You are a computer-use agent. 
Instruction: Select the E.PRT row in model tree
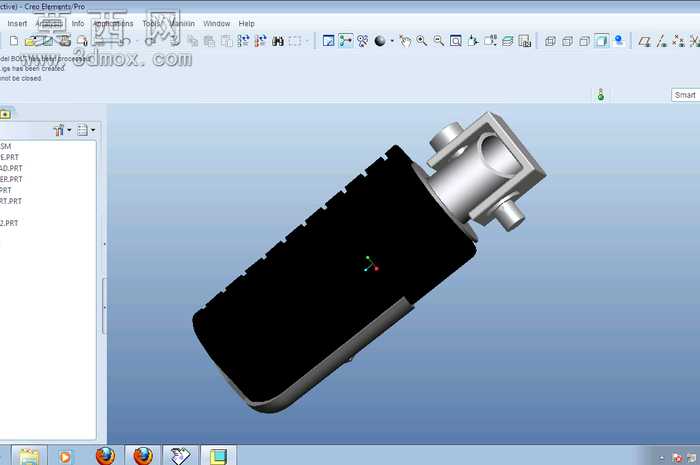click(10, 157)
